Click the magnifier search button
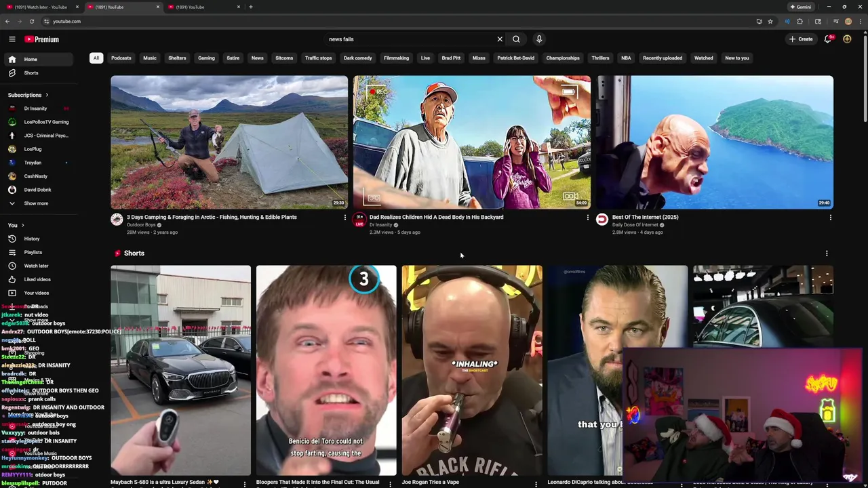 (x=516, y=39)
